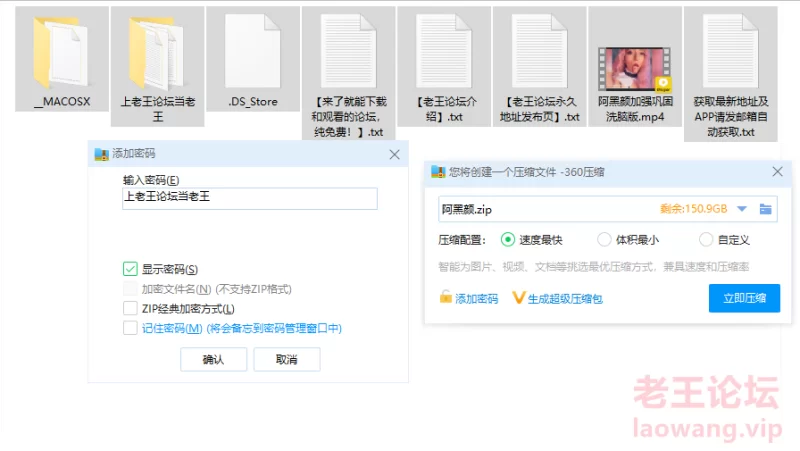Click the .DS_Store file name label
Screen dimensions: 800x451
[x=253, y=102]
